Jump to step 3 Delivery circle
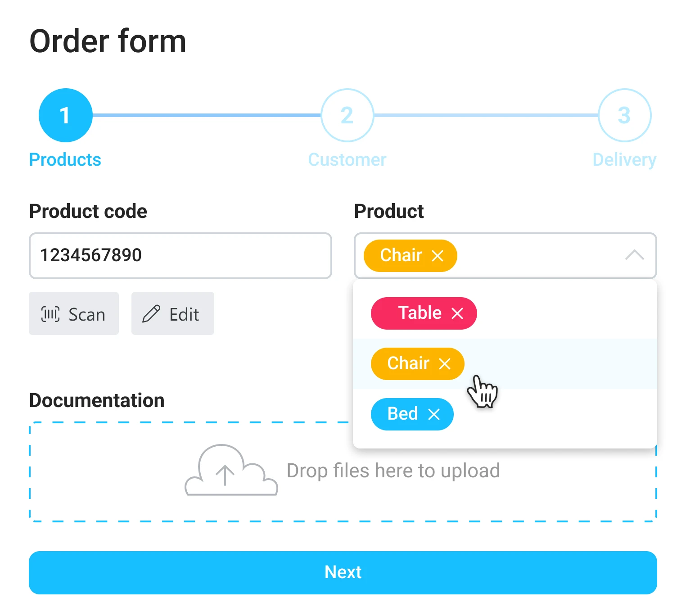Screen dimensions: 686x616 624,115
